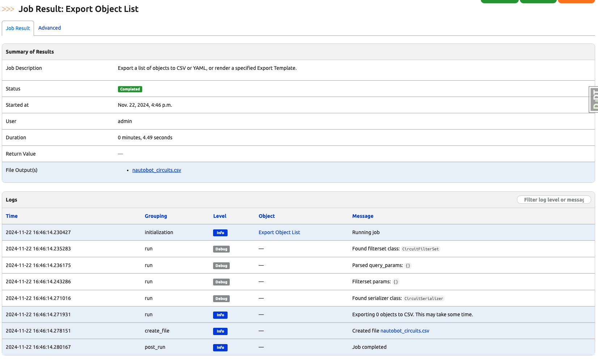
Task: Click the Debug badge for Parsed query_params log
Action: click(221, 266)
